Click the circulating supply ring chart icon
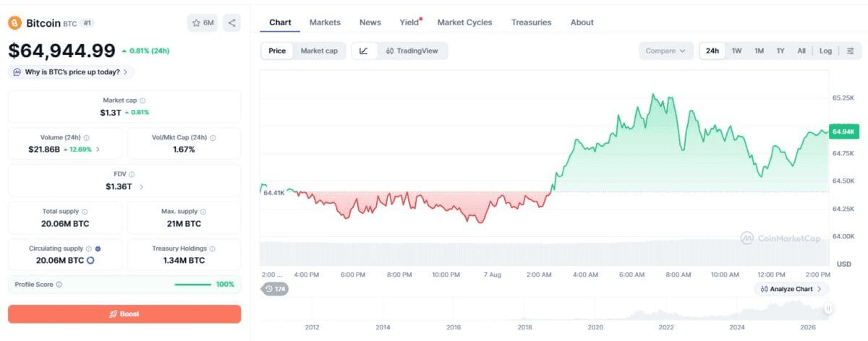The height and width of the screenshot is (341, 868). [x=91, y=260]
